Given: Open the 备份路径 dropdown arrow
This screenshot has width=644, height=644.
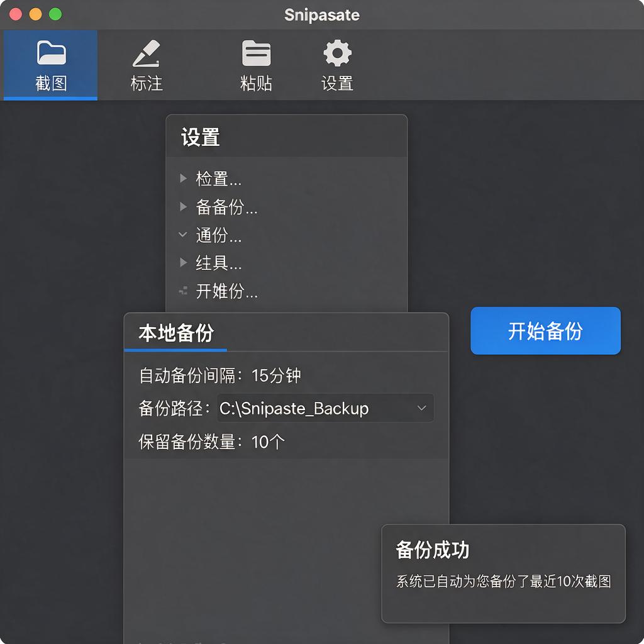Looking at the screenshot, I should (x=421, y=408).
